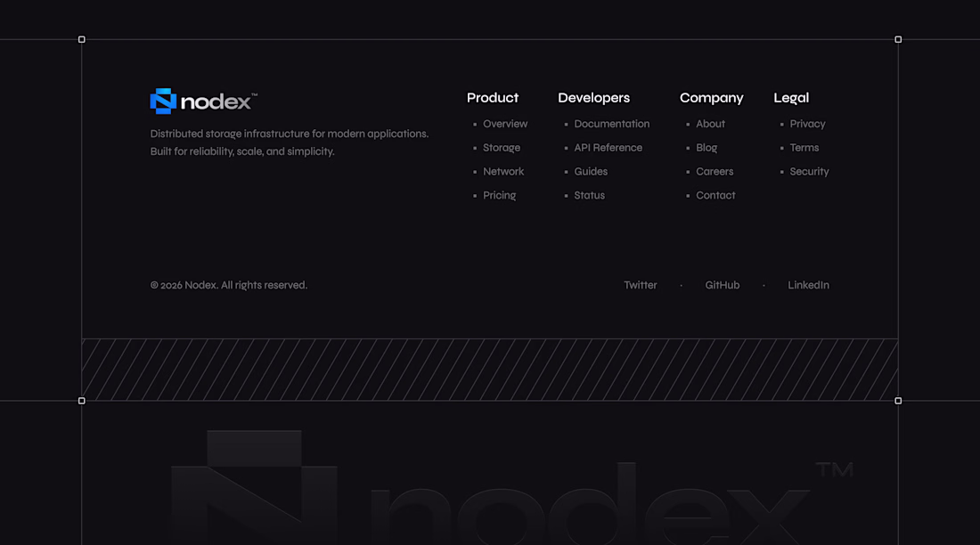Open the GitHub social link
This screenshot has width=980, height=545.
722,285
